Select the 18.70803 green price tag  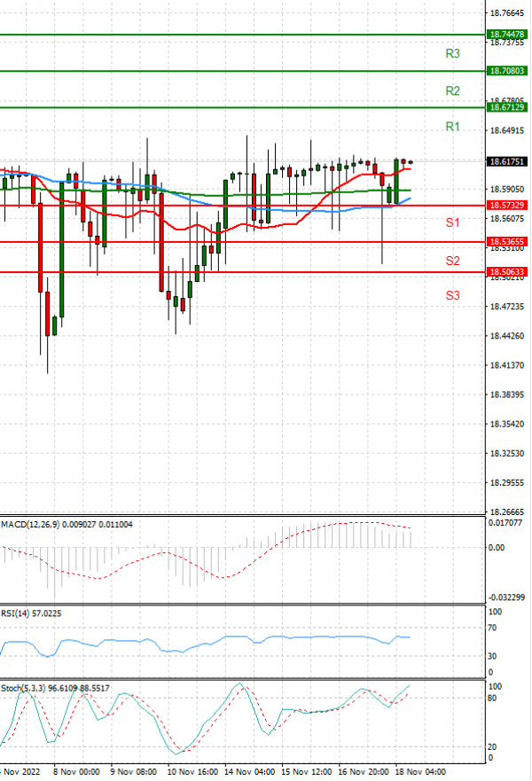(507, 70)
